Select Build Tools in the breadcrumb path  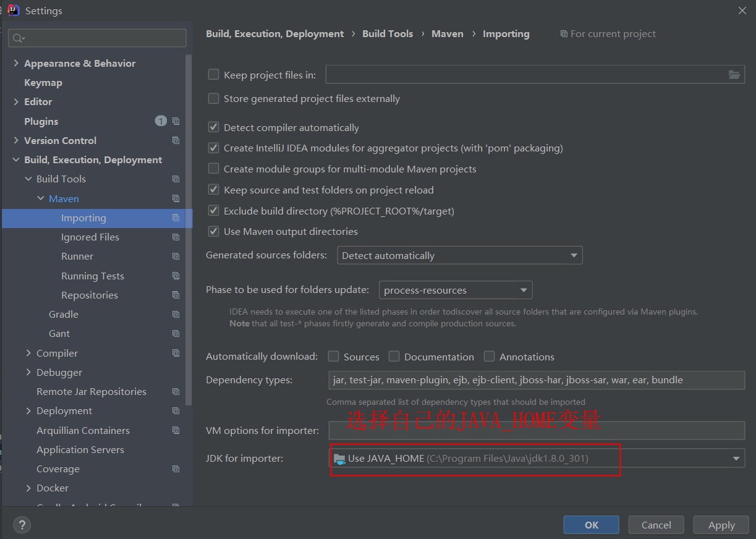pos(388,33)
